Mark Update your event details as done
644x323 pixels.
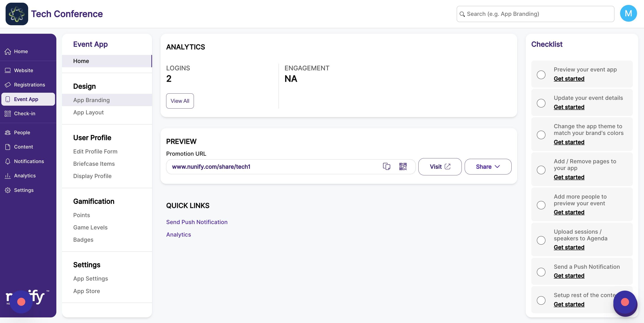pos(541,103)
